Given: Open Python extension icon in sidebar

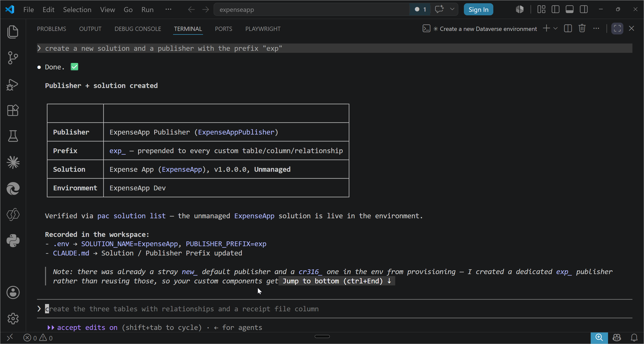Looking at the screenshot, I should pyautogui.click(x=13, y=241).
